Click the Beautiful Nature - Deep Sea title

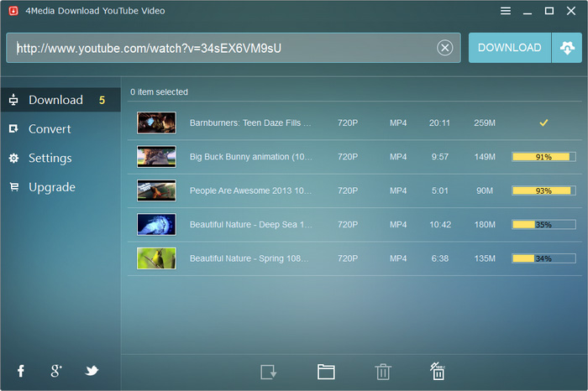250,224
